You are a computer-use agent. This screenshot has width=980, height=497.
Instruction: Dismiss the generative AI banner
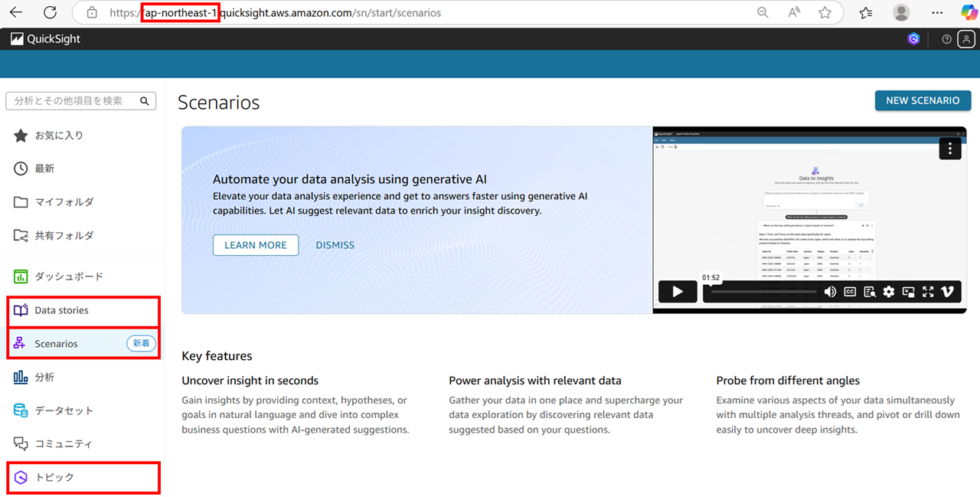(x=335, y=245)
